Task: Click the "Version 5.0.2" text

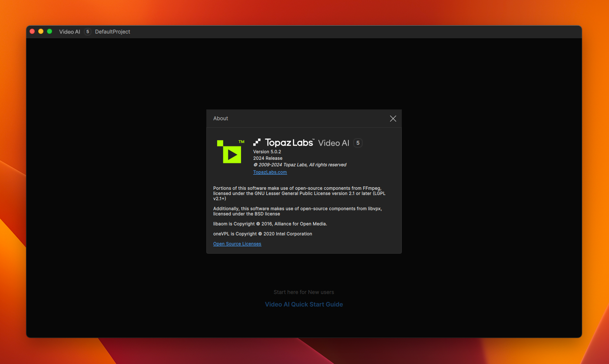Action: [x=267, y=152]
